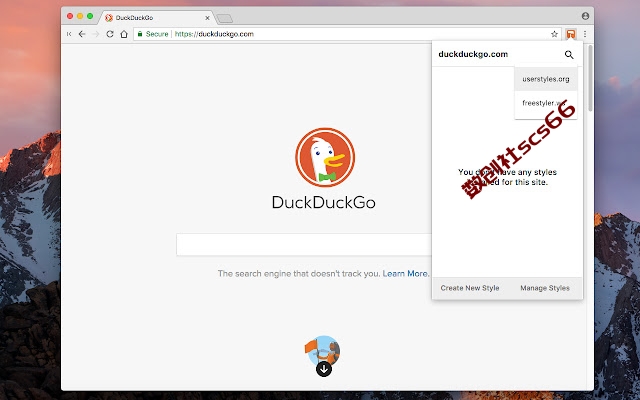Bookmark this page with the star icon
Screen dimensions: 640x400
point(554,34)
